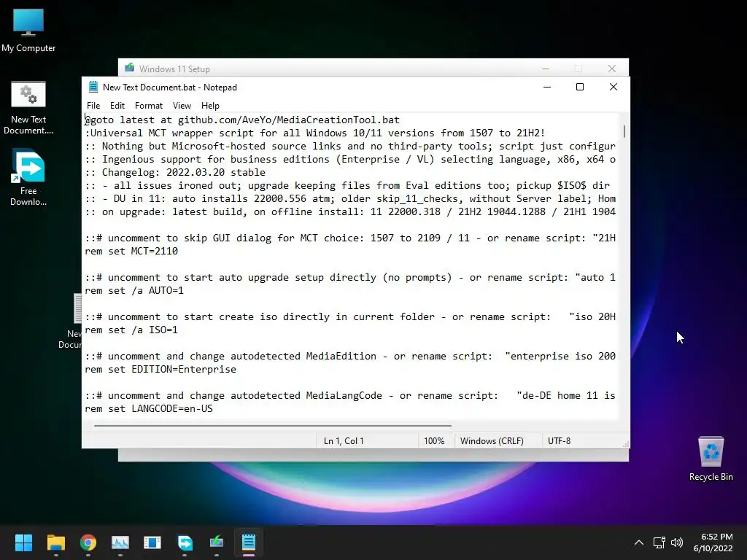Click "Windows (CRLF)" status bar entry

tap(492, 441)
